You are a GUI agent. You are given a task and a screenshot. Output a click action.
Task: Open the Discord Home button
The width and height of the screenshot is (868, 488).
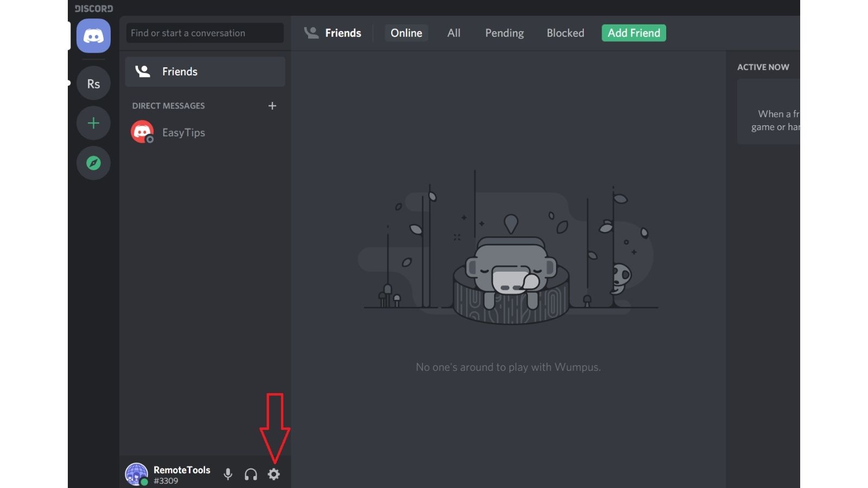93,36
